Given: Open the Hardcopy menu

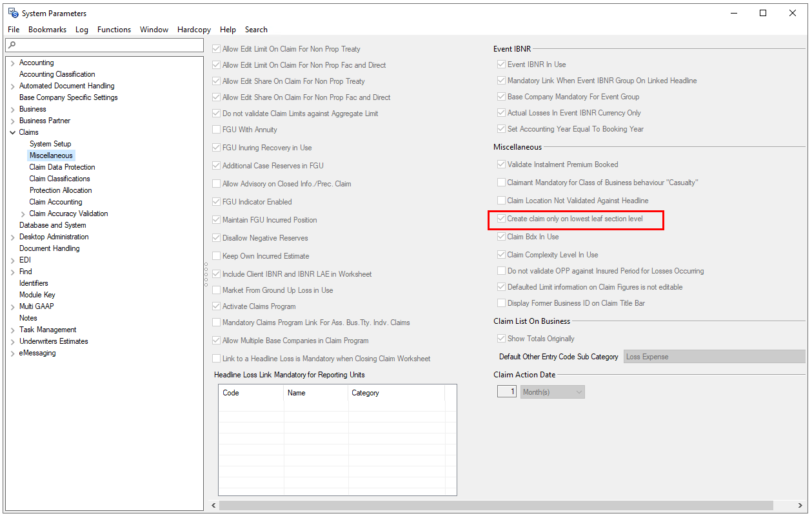Looking at the screenshot, I should click(193, 30).
